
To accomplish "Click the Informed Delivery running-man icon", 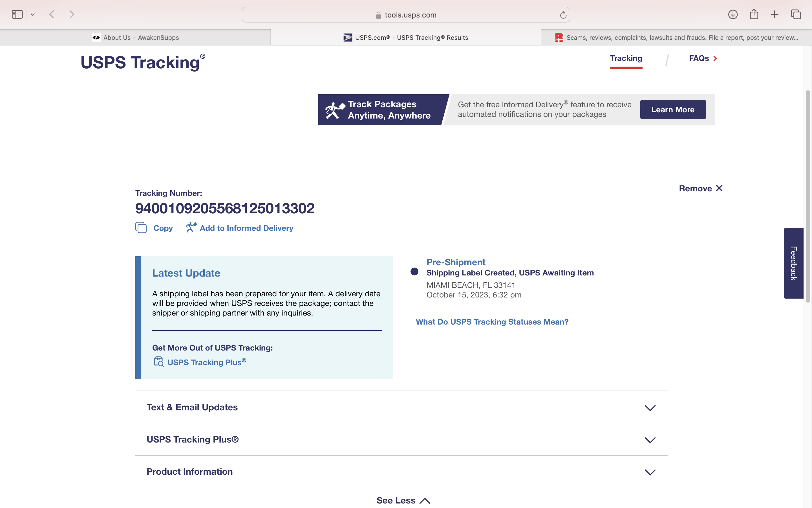I will coord(191,227).
